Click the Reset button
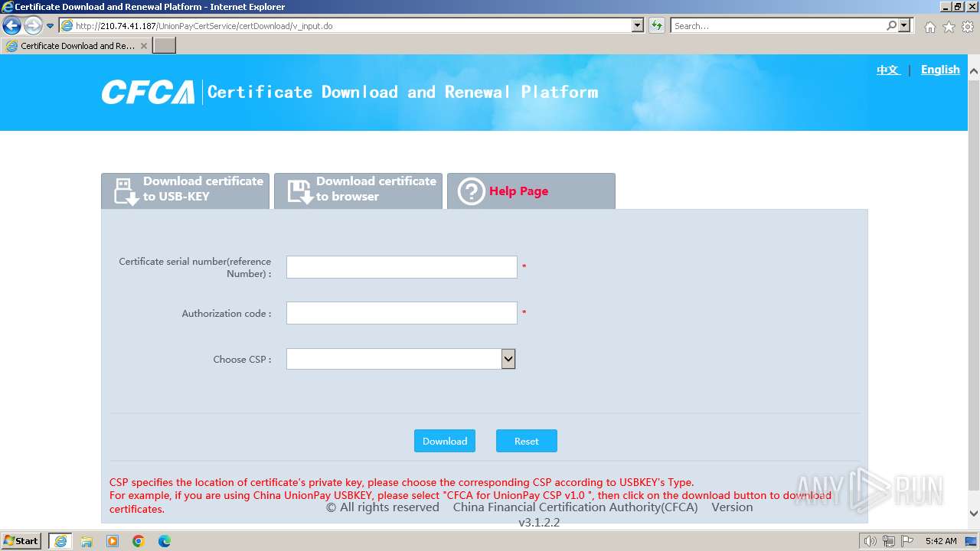Screen dimensions: 980x551 (527, 441)
